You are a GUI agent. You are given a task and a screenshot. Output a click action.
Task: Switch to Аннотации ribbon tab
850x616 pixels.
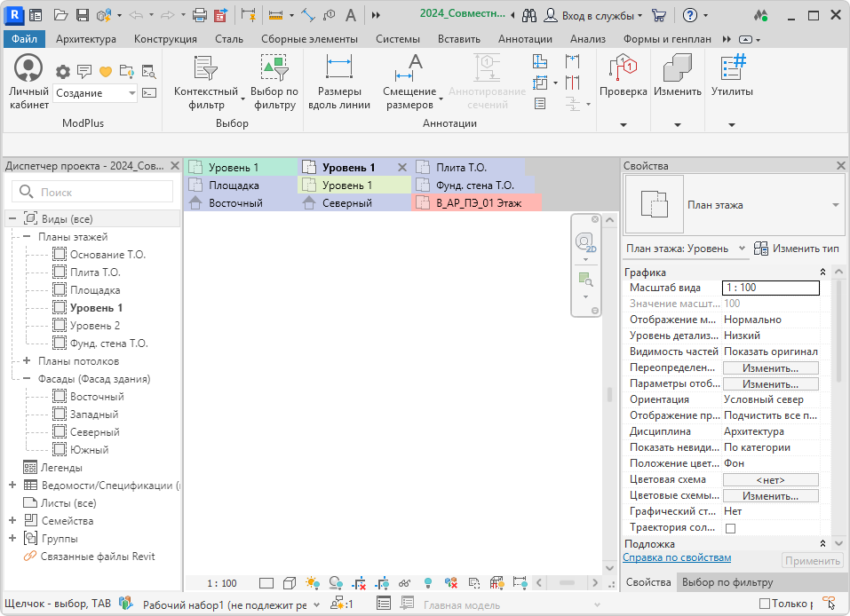tap(525, 39)
